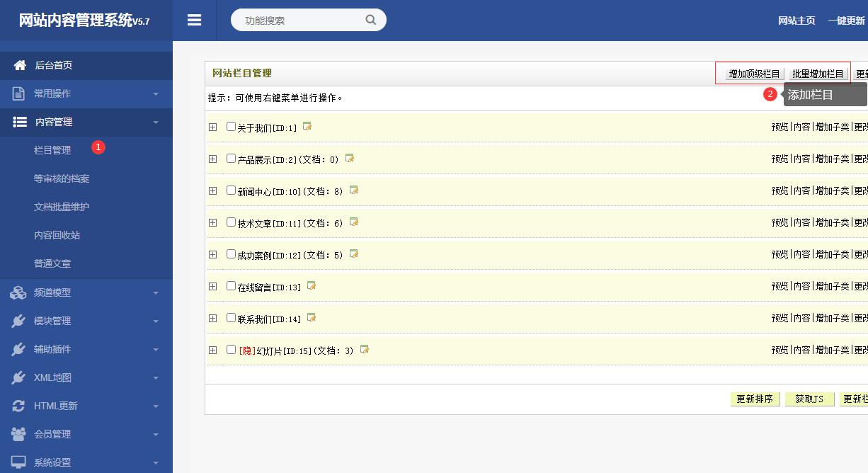Open the 网站主页 link
This screenshot has width=868, height=473.
(x=796, y=21)
